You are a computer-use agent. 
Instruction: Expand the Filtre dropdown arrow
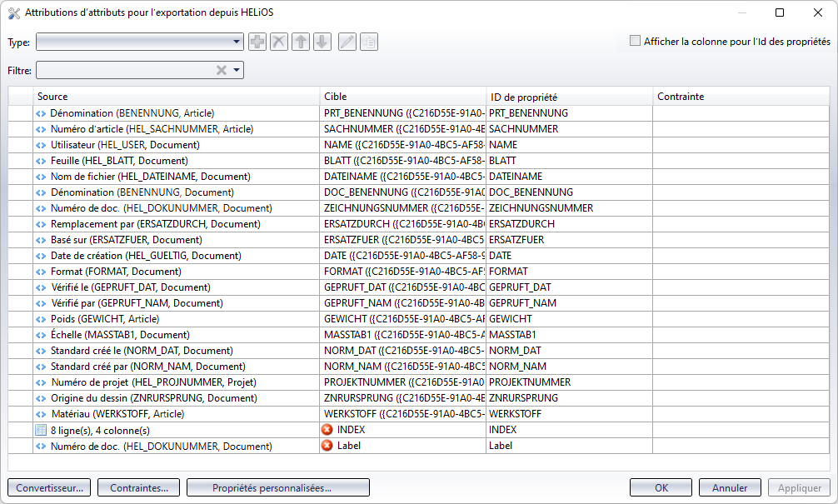tap(237, 71)
